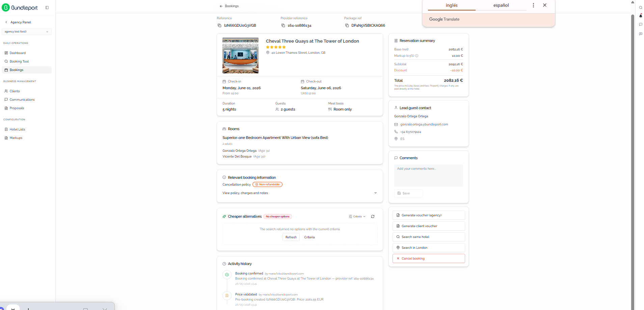Open the Cheval Three Quays hotel photo
This screenshot has width=644, height=310.
[x=240, y=55]
